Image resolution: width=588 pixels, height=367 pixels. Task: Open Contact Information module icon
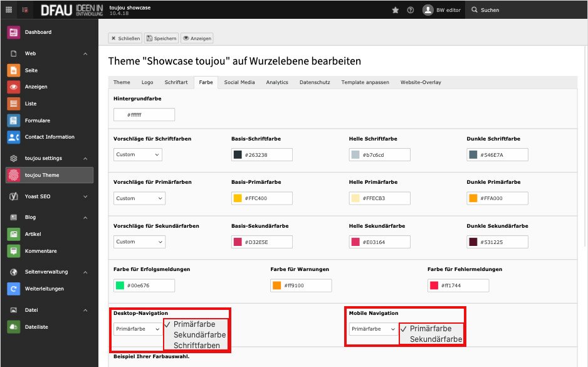click(x=14, y=137)
